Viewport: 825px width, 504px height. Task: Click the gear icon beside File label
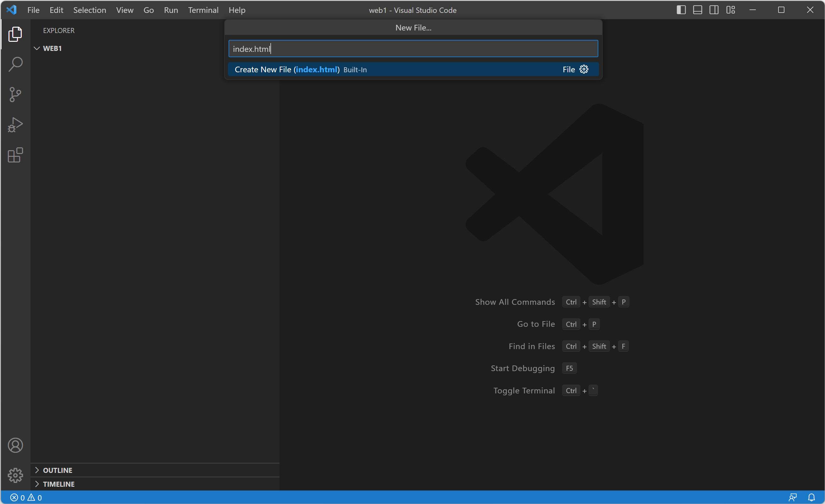pyautogui.click(x=584, y=69)
